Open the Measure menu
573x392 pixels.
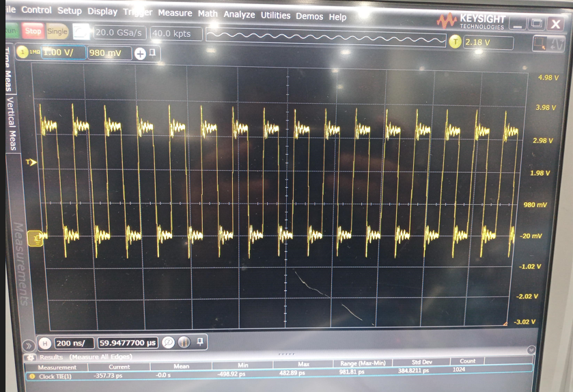[x=175, y=13]
